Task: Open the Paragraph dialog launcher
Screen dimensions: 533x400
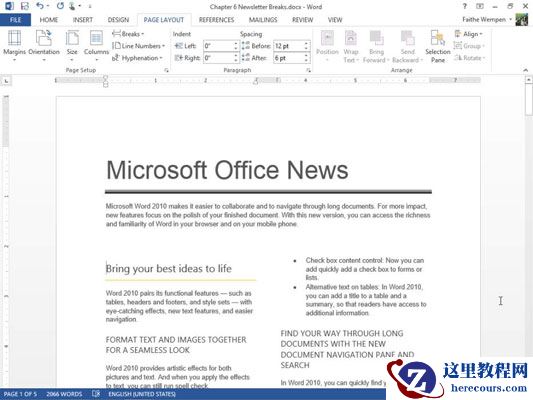Action: (308, 70)
